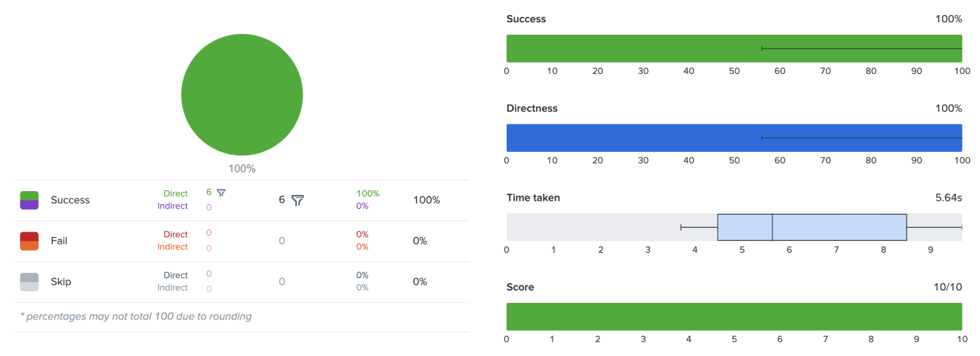Click the blue Directness bar
This screenshot has width=980, height=356.
tap(734, 138)
